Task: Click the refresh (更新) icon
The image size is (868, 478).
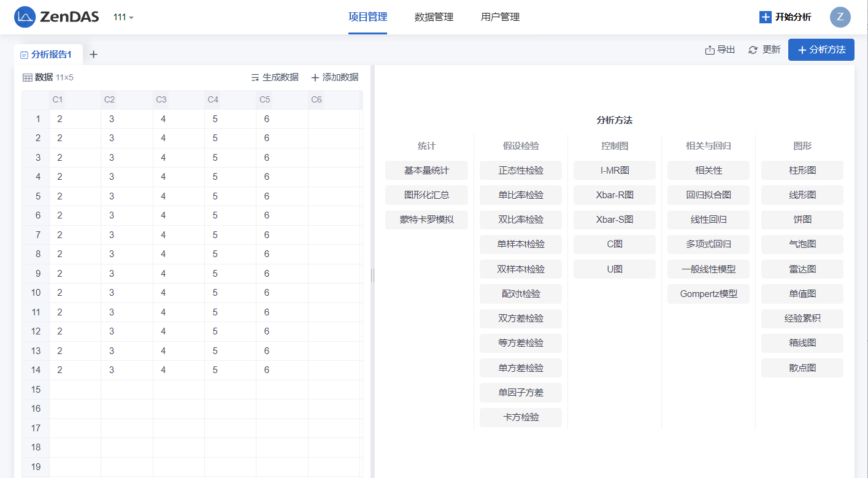Action: pos(753,50)
